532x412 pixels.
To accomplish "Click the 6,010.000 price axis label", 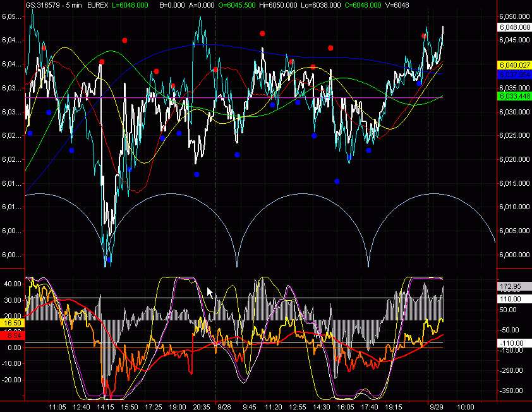I will point(515,207).
